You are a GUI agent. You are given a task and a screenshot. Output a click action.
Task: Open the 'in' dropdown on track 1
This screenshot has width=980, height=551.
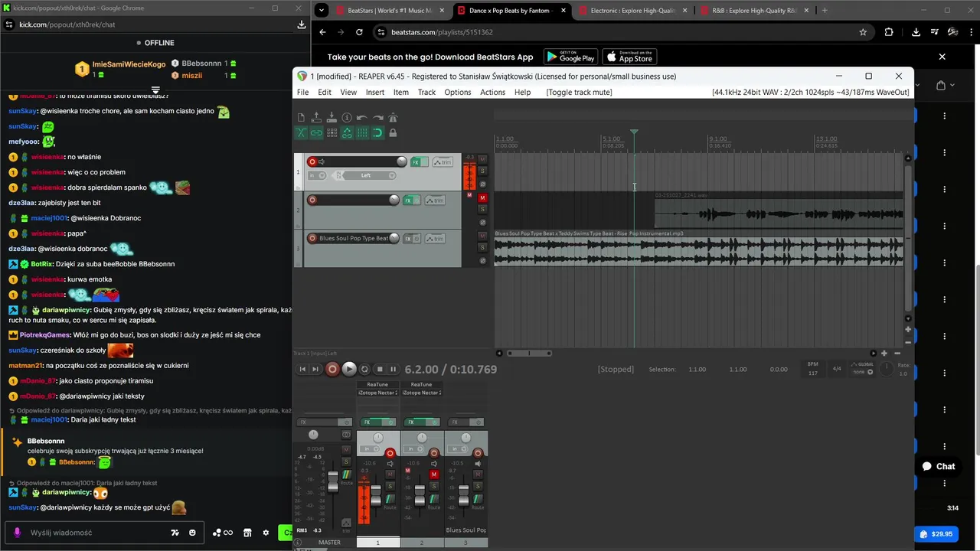click(x=315, y=175)
